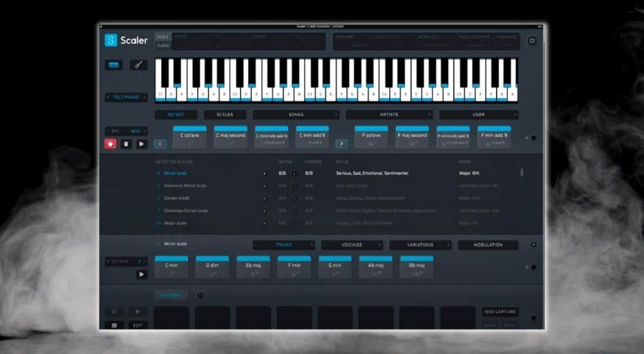Play the Minor scale chord set
644x354 pixels.
click(x=142, y=274)
